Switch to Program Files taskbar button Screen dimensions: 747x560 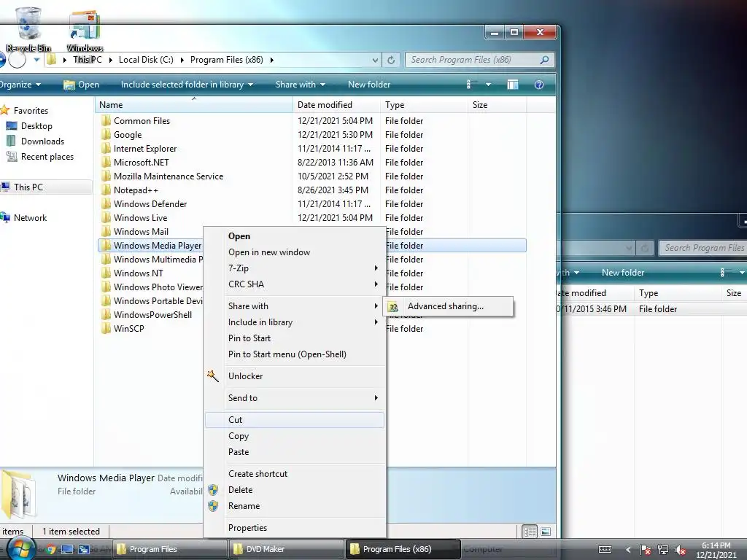[x=169, y=549]
